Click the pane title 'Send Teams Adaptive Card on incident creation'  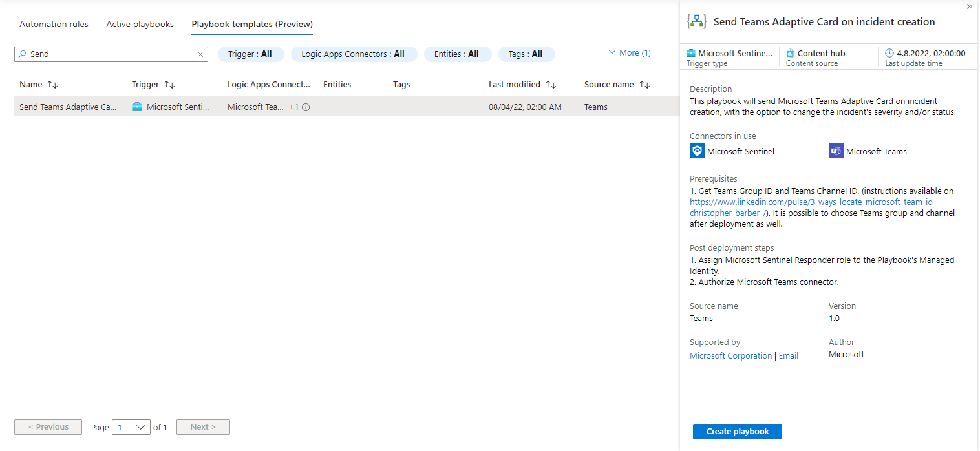[824, 22]
